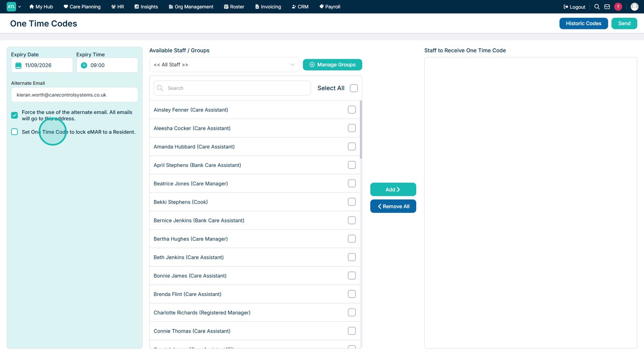Expand the dropdown arrow next to ATL logo
Image resolution: width=644 pixels, height=362 pixels.
[x=19, y=7]
